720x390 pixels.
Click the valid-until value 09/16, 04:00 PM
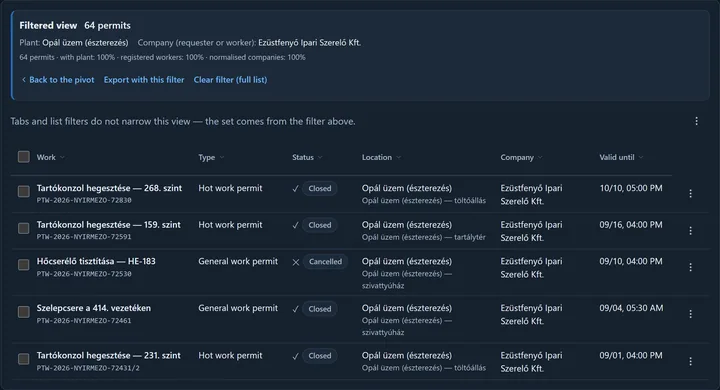pyautogui.click(x=631, y=225)
